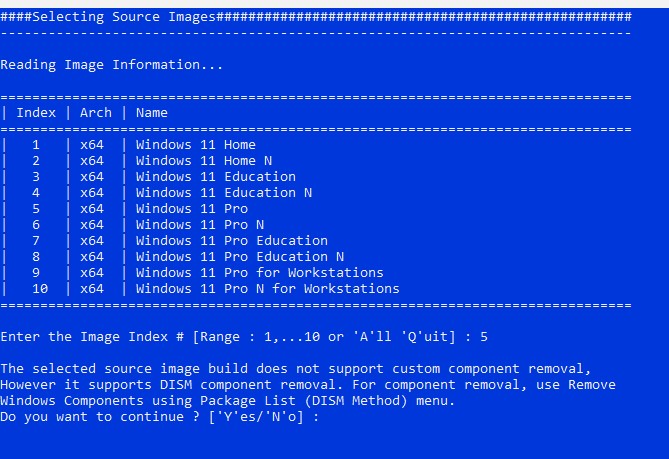
Task: Click the Windows 11 Education entry
Action: (216, 177)
